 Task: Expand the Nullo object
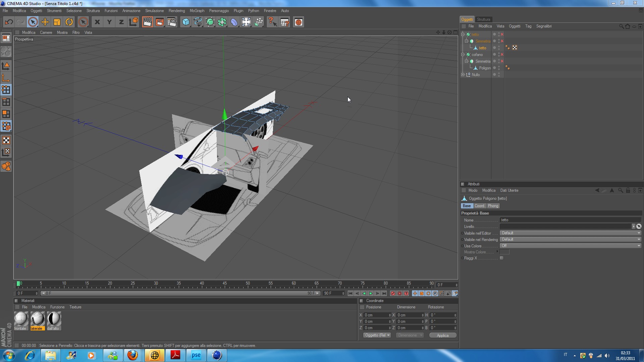[x=463, y=75]
